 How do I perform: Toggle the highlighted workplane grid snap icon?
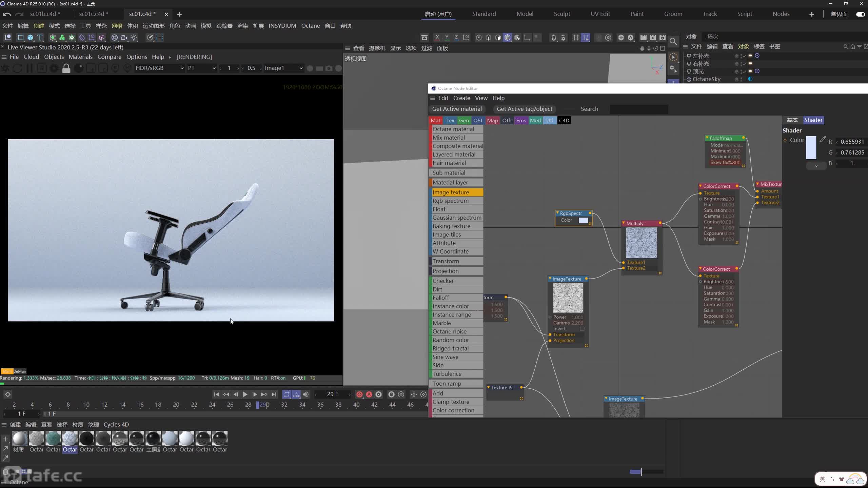coord(586,38)
